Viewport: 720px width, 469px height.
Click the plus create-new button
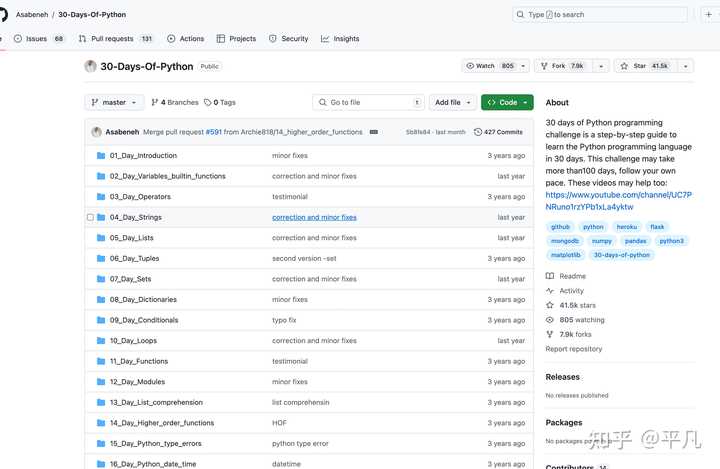(x=709, y=15)
